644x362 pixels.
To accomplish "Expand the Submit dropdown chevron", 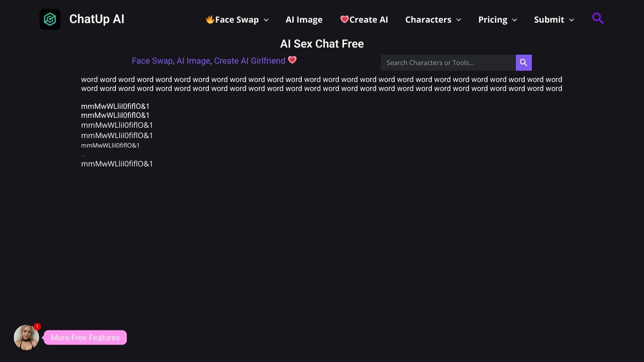I will [571, 20].
